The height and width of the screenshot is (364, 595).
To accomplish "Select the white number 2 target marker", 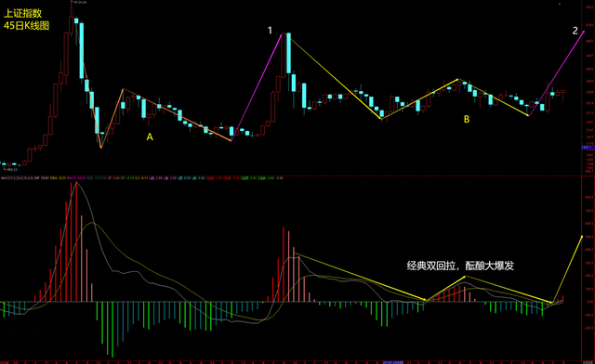I will (575, 31).
